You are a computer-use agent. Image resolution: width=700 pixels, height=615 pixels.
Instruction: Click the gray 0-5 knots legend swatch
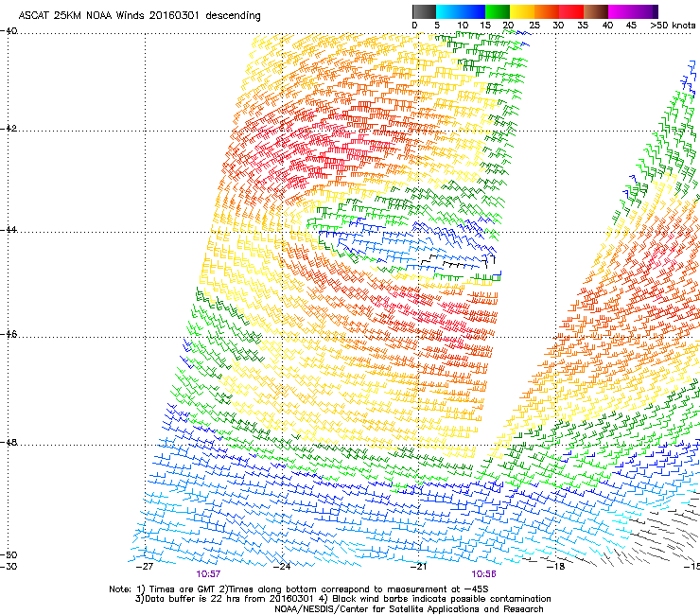click(x=424, y=11)
